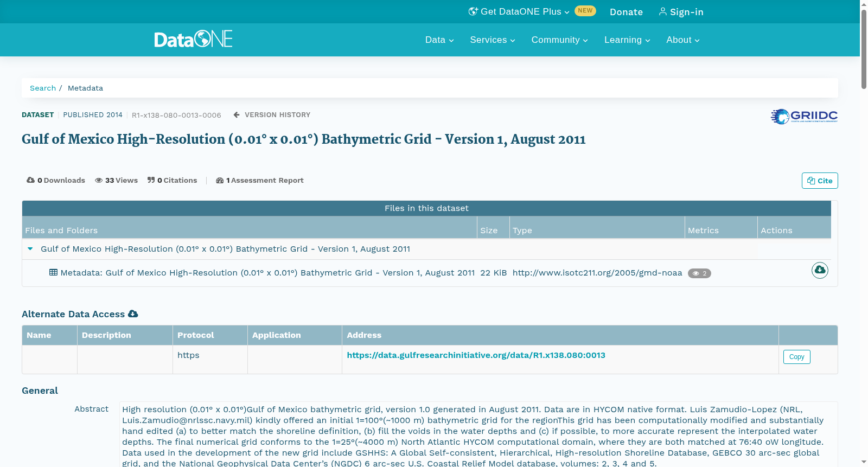Copy the data address
The height and width of the screenshot is (467, 868).
point(796,357)
